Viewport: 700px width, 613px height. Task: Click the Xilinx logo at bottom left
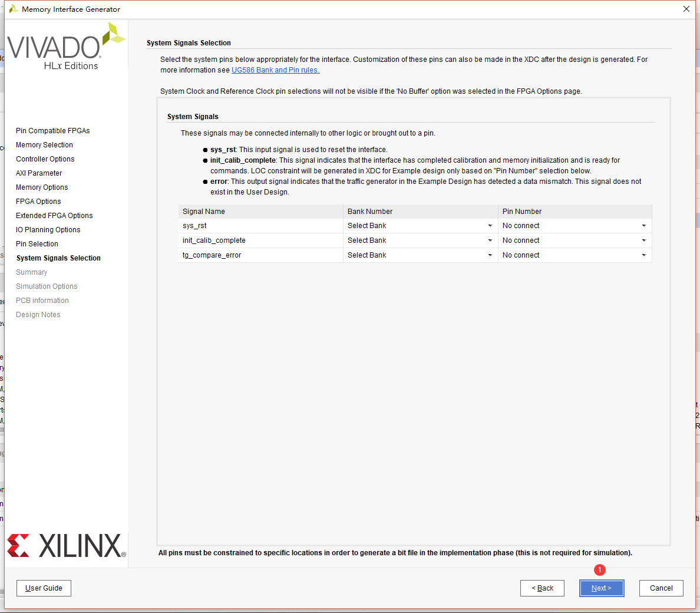pyautogui.click(x=66, y=546)
